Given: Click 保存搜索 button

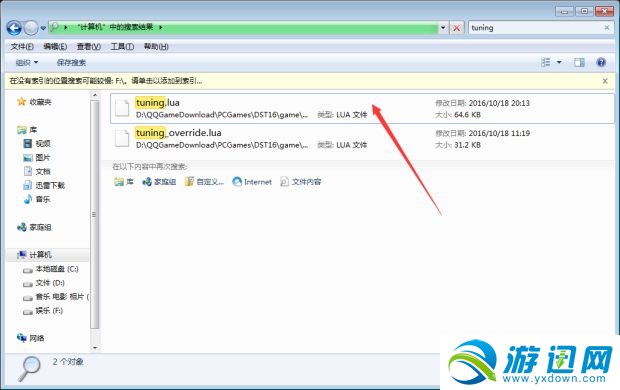Looking at the screenshot, I should [x=71, y=62].
